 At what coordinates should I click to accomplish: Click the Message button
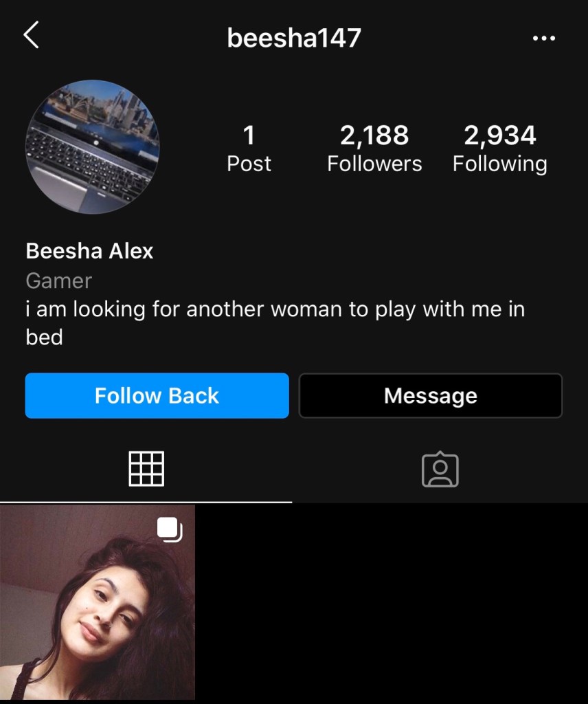pyautogui.click(x=431, y=395)
